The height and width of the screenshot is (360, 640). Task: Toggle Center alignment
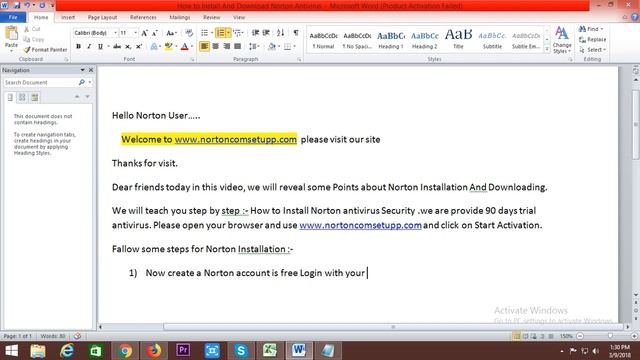click(x=216, y=47)
